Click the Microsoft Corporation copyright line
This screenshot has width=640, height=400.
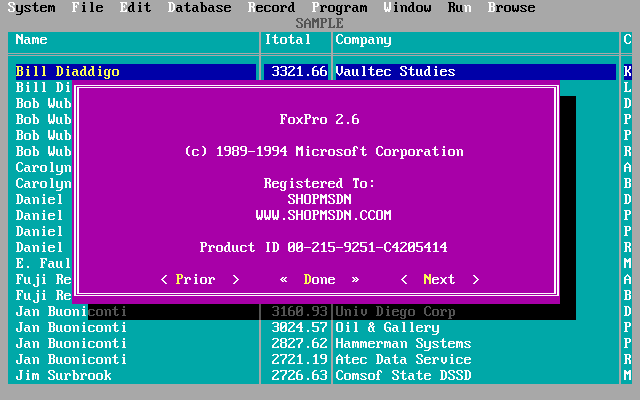pos(324,151)
